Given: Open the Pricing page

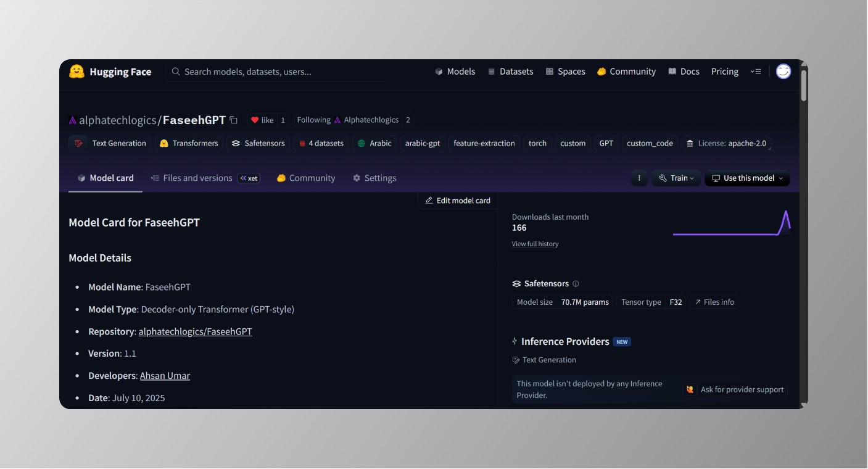Looking at the screenshot, I should pos(725,72).
